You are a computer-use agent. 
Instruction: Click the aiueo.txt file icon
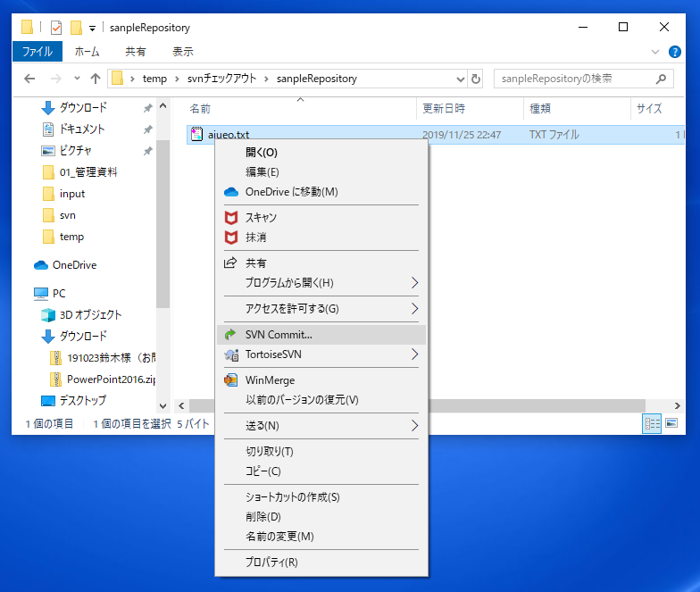[196, 134]
